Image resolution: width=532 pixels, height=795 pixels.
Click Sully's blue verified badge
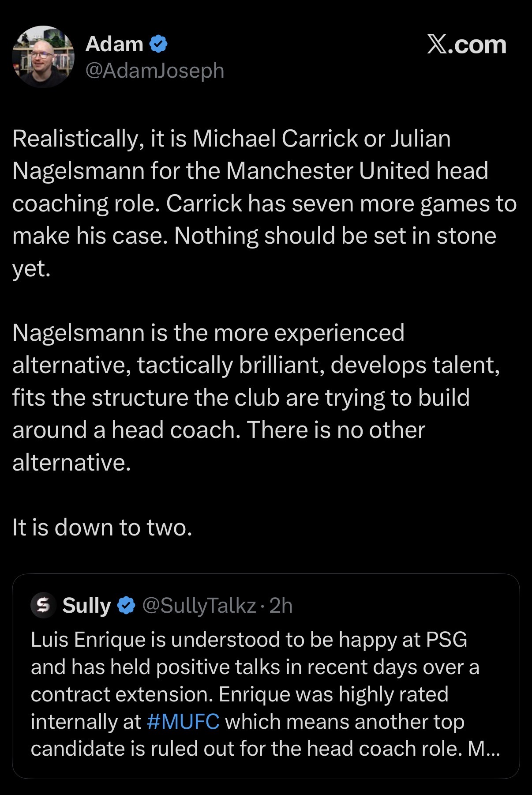pyautogui.click(x=127, y=605)
